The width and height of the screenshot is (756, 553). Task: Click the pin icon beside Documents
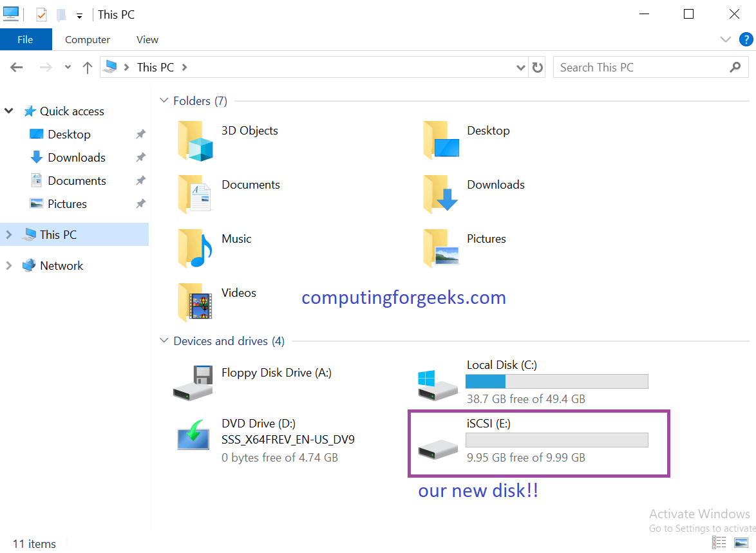coord(140,181)
